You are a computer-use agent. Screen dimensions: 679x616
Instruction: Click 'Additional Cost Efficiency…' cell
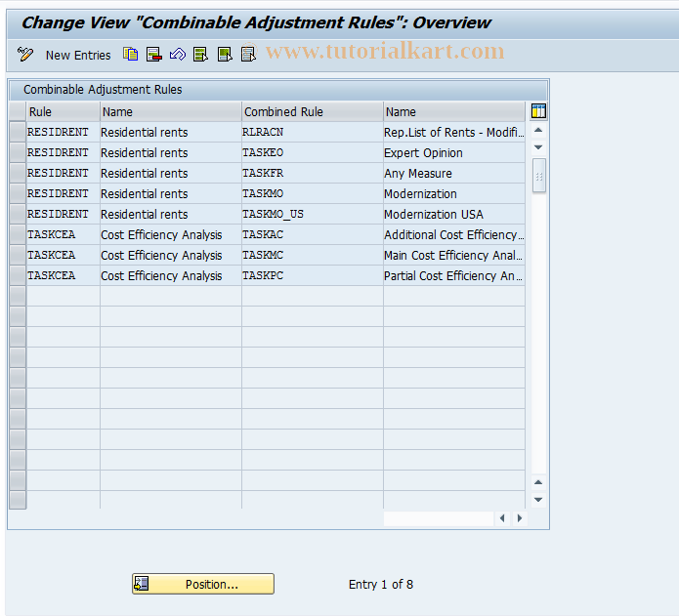[454, 234]
